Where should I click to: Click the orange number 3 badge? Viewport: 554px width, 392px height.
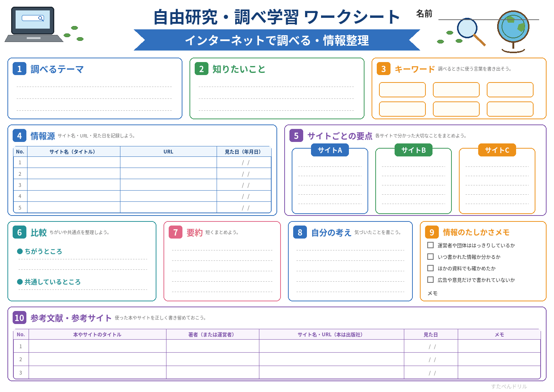click(x=383, y=69)
